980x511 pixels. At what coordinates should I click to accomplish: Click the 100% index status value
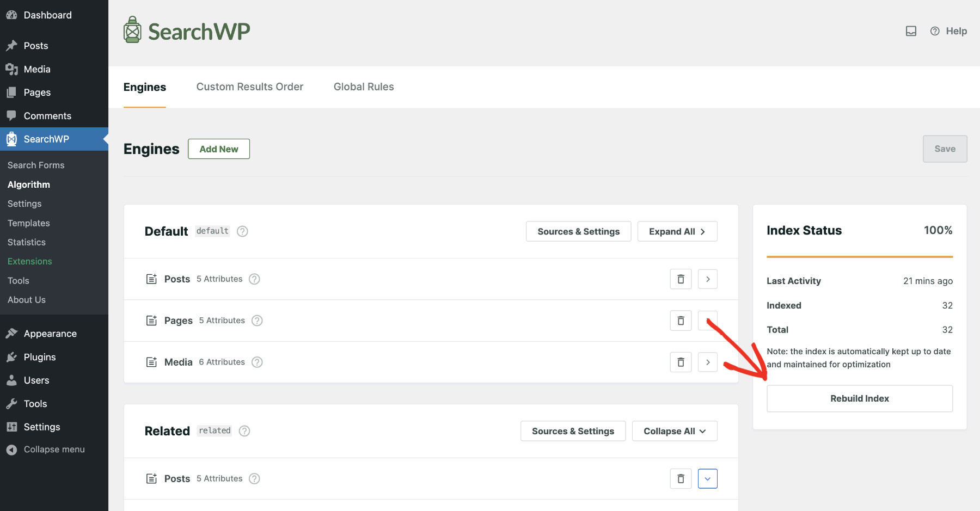tap(938, 230)
